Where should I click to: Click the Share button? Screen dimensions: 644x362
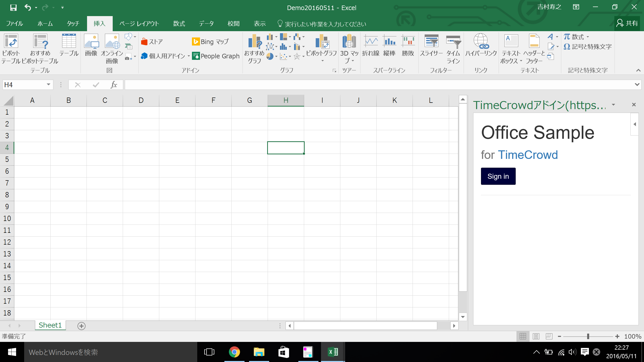[x=627, y=23]
